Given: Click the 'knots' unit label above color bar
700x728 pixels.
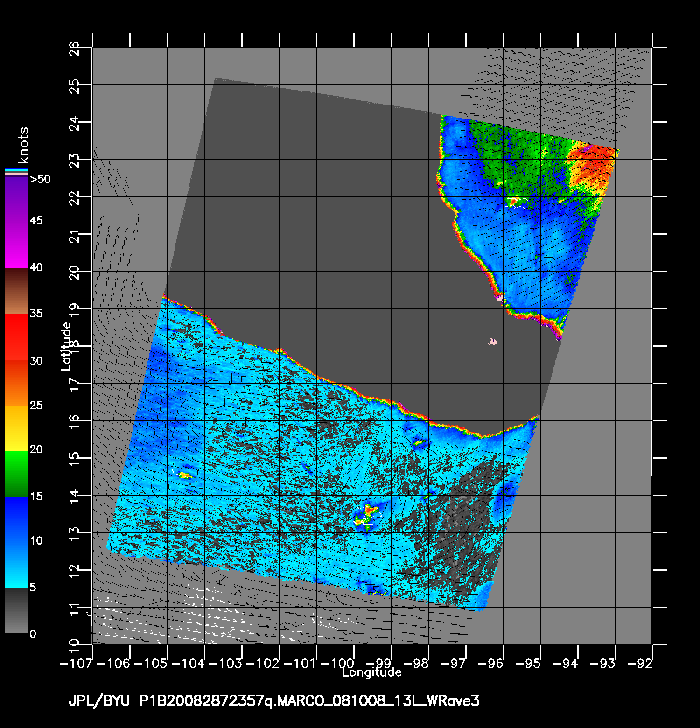Looking at the screenshot, I should pos(23,145).
